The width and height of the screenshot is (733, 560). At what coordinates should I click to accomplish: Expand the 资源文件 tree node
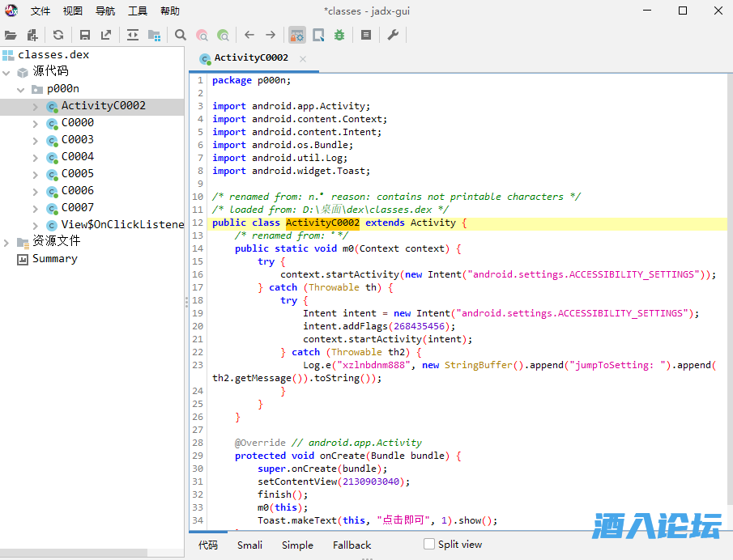(6, 241)
